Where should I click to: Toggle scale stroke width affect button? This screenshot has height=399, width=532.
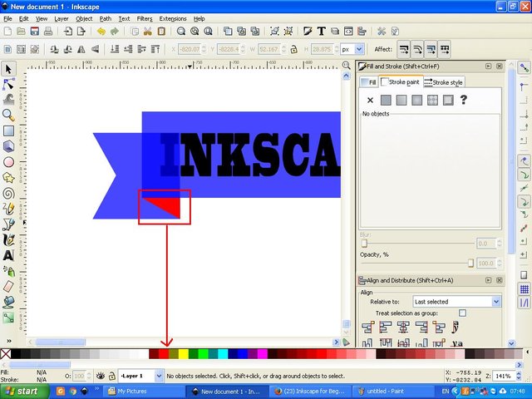click(404, 50)
